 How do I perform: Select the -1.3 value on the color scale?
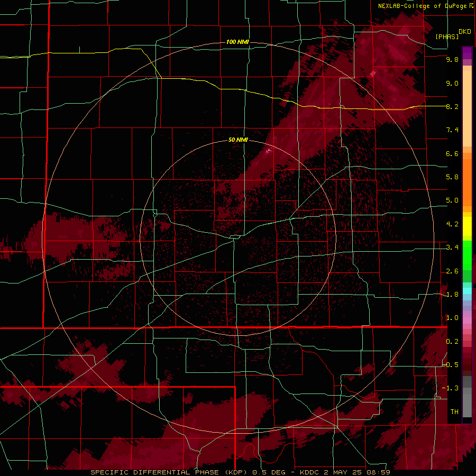[x=451, y=388]
